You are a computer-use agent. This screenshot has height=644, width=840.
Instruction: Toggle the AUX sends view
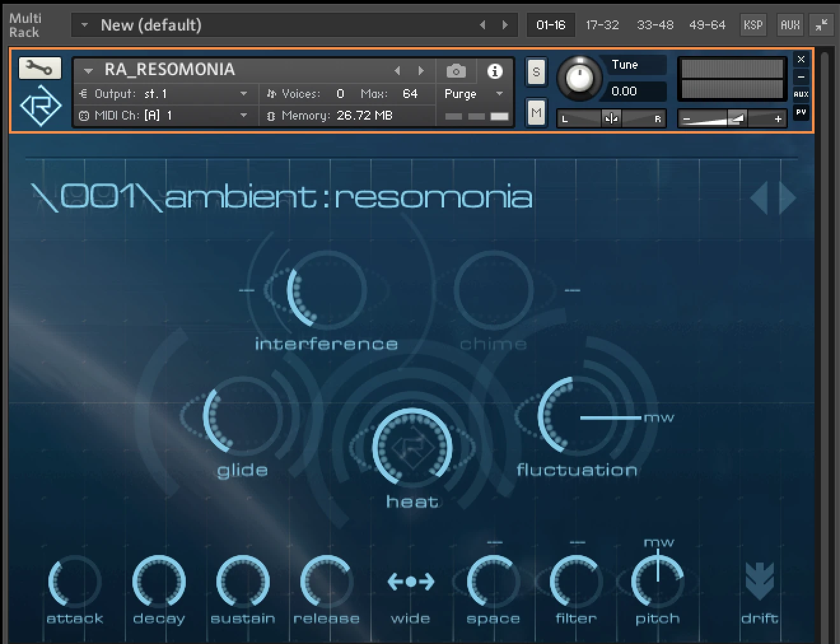(x=801, y=94)
